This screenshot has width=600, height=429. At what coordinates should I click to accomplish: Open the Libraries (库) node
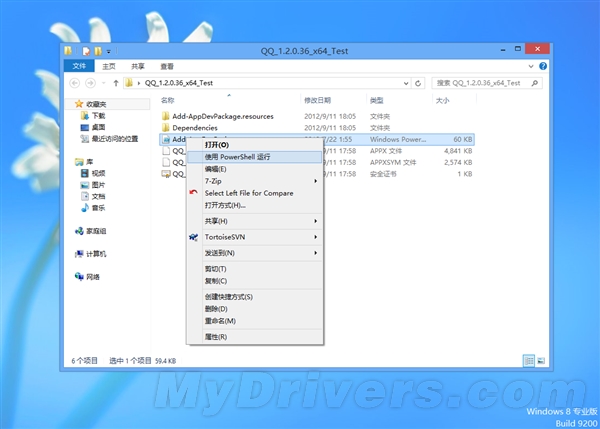pos(84,162)
